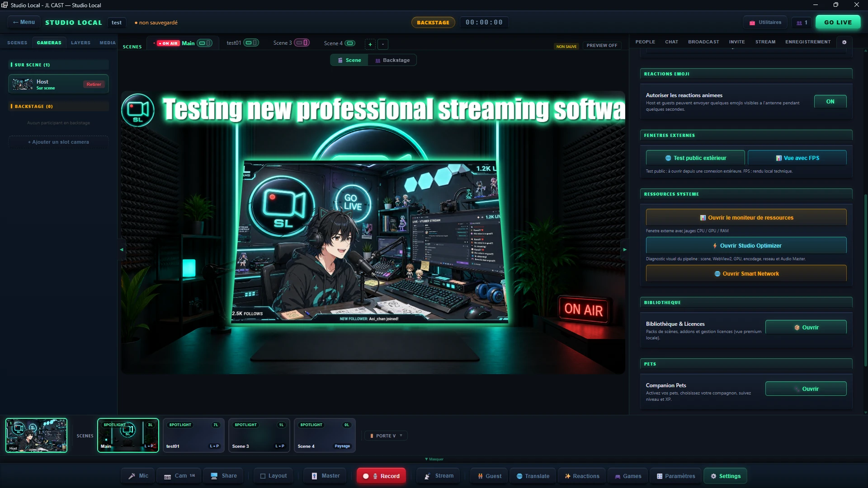Start screen Share from bottom toolbar
868x488 pixels.
(223, 476)
